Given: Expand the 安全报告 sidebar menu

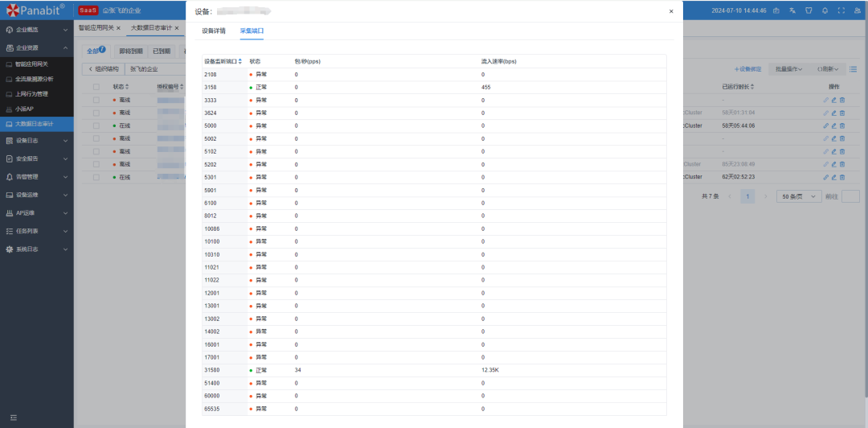Looking at the screenshot, I should (36, 158).
